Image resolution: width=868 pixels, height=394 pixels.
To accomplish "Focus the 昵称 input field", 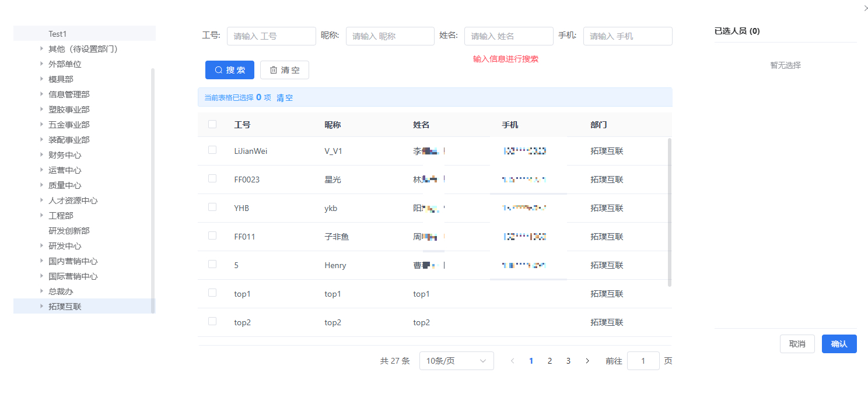I will [390, 36].
